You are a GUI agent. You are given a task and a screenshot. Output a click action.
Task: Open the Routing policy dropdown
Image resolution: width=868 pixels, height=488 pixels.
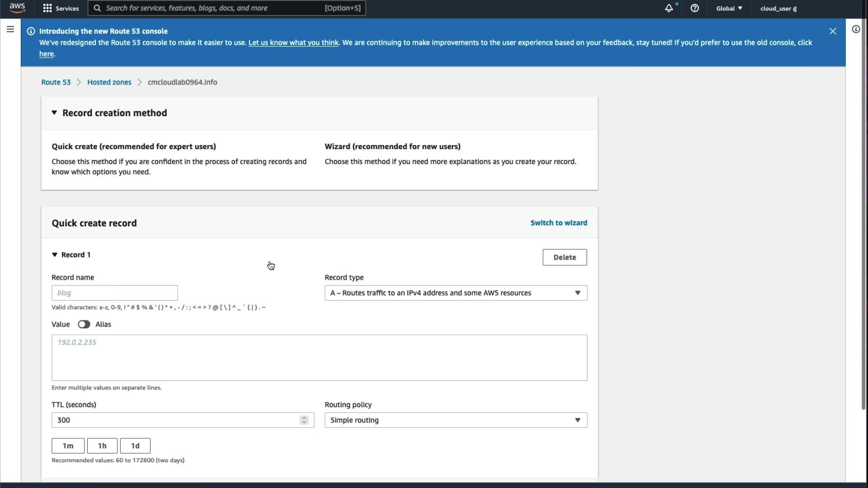[x=456, y=420]
